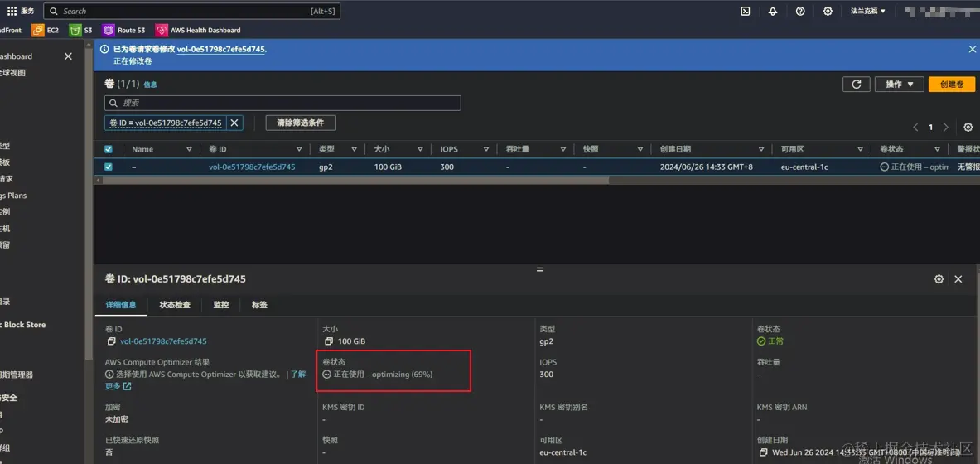Copy the 100 GiB size value
This screenshot has height=464, width=980.
pyautogui.click(x=329, y=341)
